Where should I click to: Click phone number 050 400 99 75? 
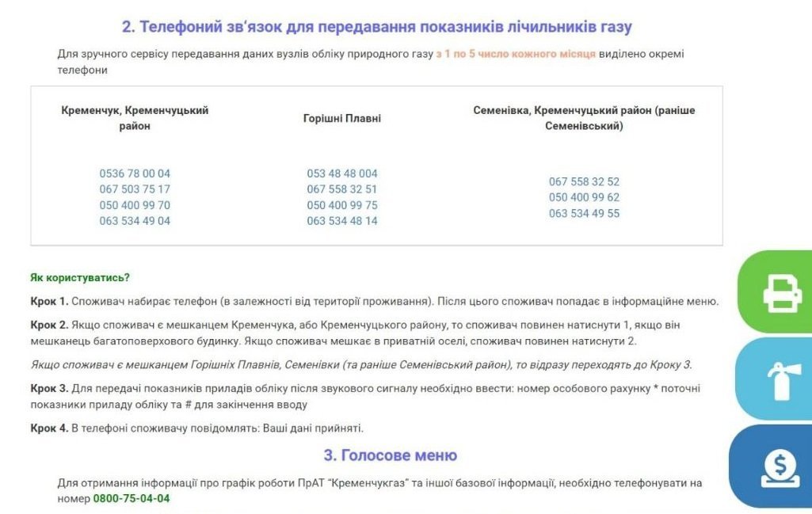coord(342,205)
